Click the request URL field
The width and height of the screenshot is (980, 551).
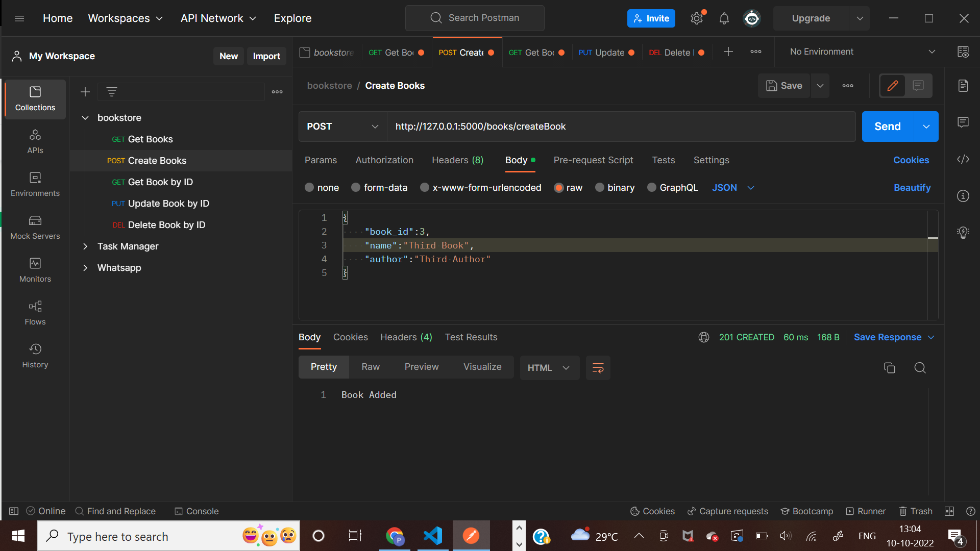point(561,127)
